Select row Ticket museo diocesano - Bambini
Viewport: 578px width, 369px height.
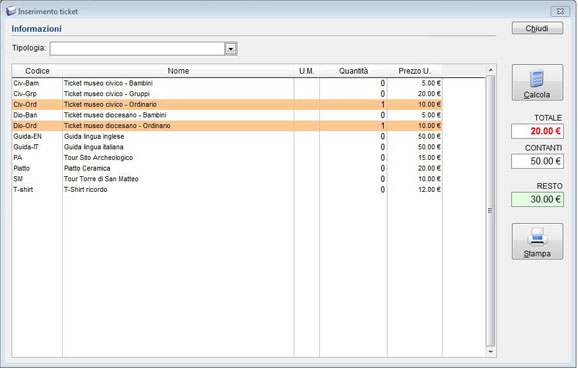pos(227,115)
